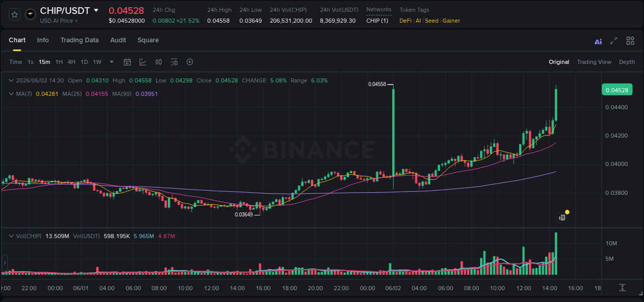Click the 24h Chg value +21.52%

click(x=188, y=21)
